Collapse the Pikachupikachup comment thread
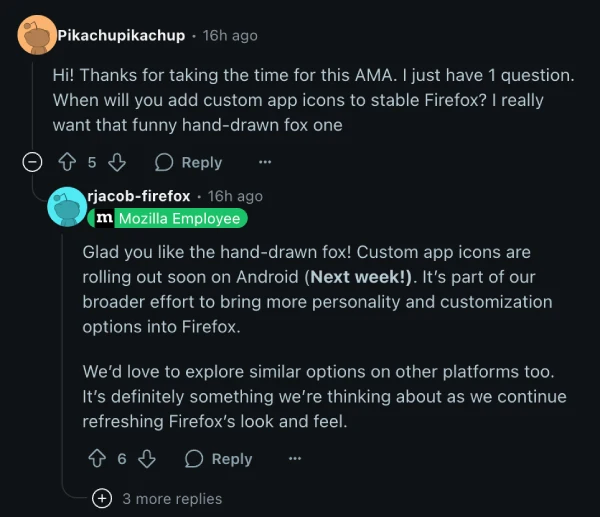600x517 pixels. coord(33,162)
